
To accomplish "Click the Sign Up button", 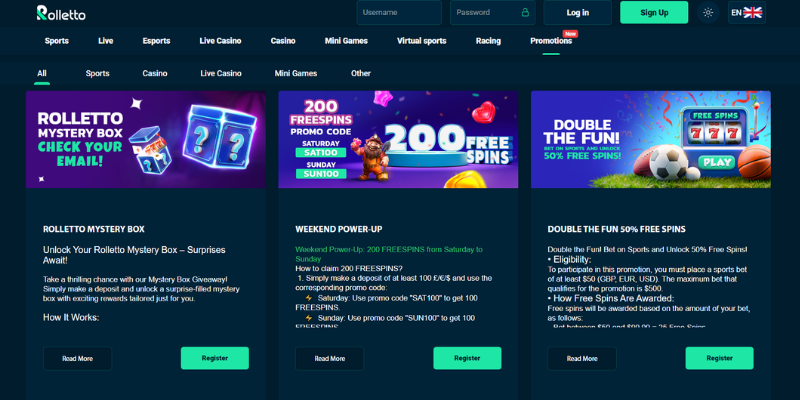I will tap(654, 13).
